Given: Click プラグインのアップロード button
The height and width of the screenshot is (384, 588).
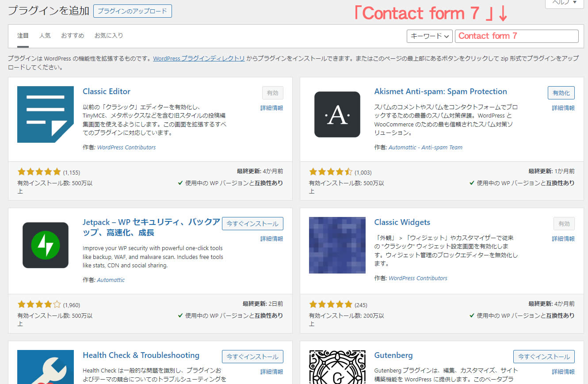Looking at the screenshot, I should pyautogui.click(x=133, y=11).
